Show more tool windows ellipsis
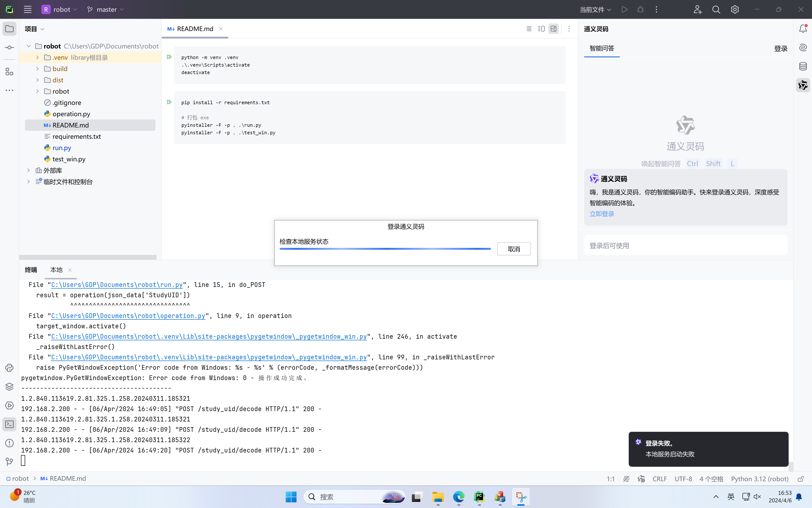This screenshot has height=508, width=812. coord(9,90)
